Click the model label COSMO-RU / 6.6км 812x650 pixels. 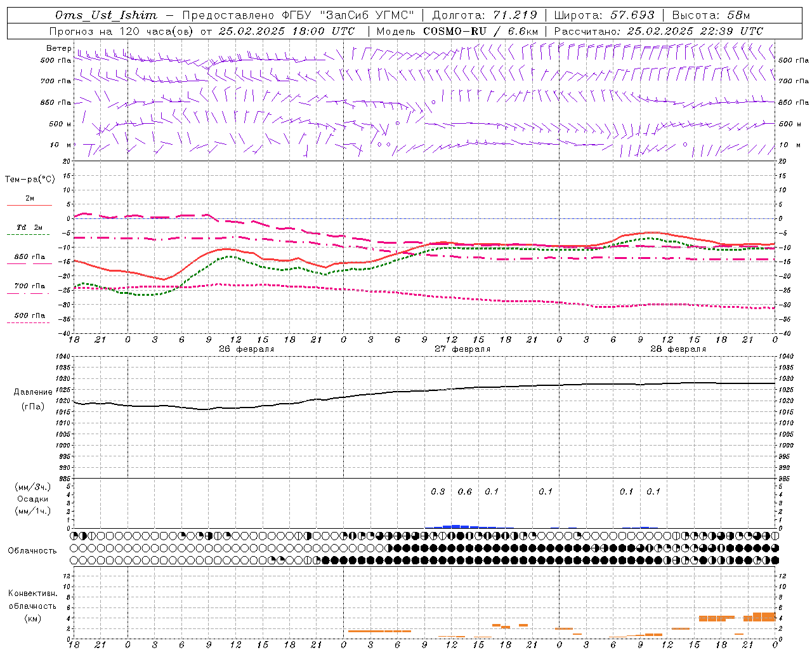pos(481,31)
